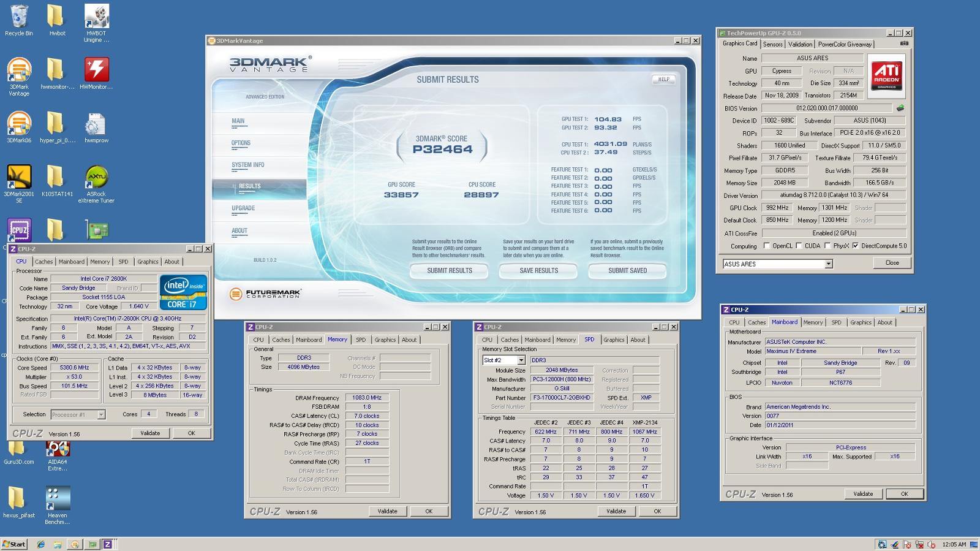
Task: Launch ASRock eXtreme Tuner shortcut
Action: coord(96,184)
